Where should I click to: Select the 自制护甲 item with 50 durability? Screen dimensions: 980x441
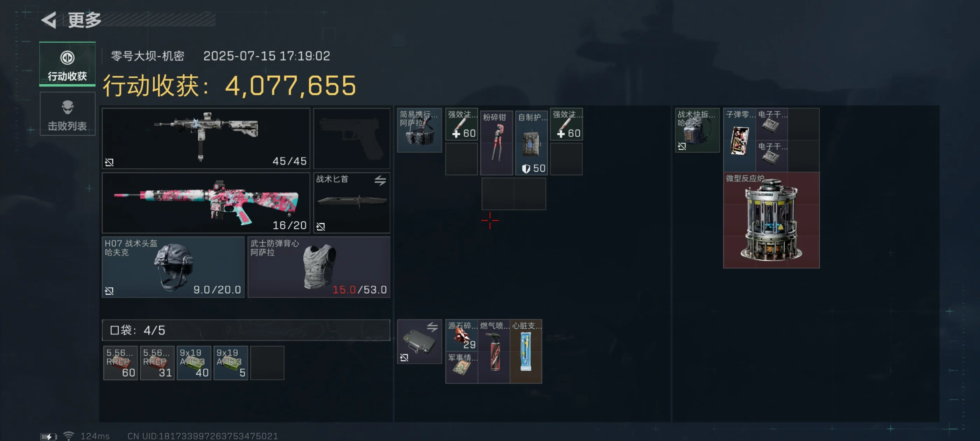click(531, 143)
